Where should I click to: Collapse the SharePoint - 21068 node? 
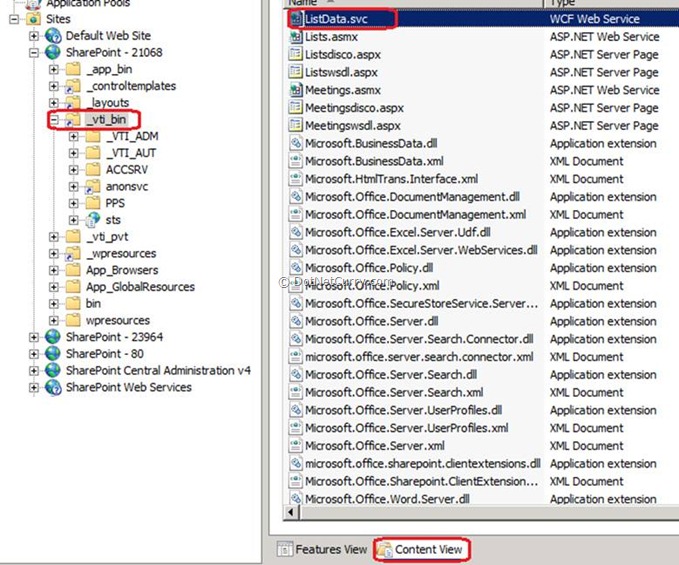click(x=34, y=53)
